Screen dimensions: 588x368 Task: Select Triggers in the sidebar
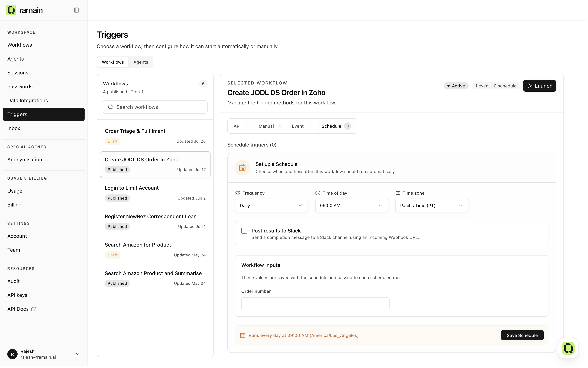click(44, 115)
